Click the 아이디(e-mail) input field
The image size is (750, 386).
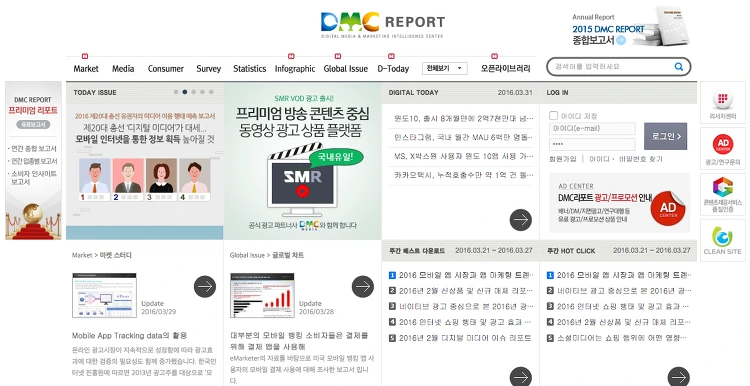point(592,129)
